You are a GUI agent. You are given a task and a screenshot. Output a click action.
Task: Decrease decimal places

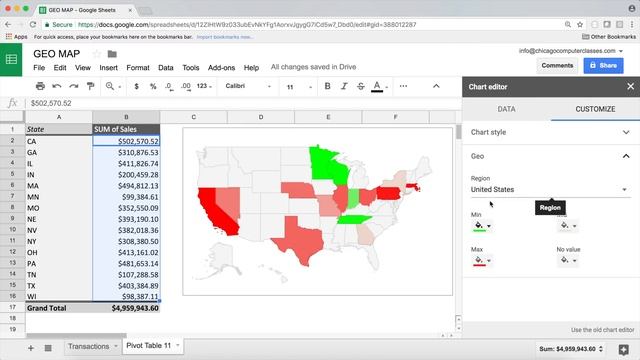[169, 87]
